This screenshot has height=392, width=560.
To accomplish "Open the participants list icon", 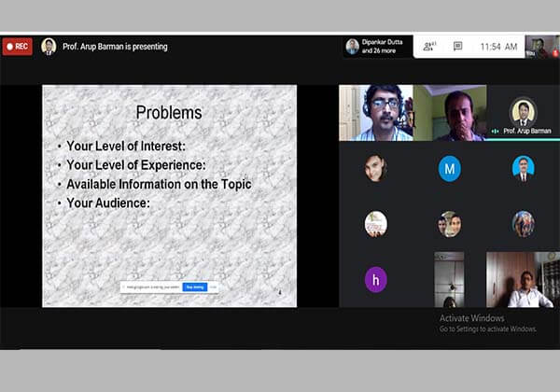I will [x=428, y=46].
